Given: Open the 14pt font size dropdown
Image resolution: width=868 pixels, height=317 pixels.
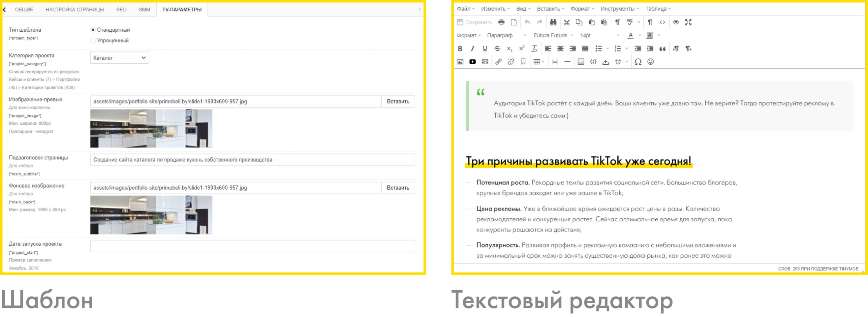Looking at the screenshot, I should [600, 35].
